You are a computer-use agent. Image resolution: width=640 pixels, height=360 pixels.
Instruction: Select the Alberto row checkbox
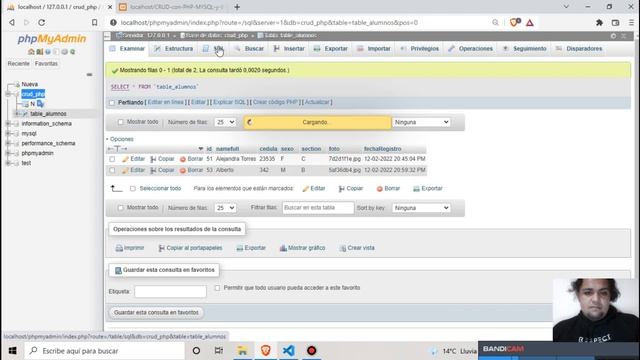click(x=112, y=170)
